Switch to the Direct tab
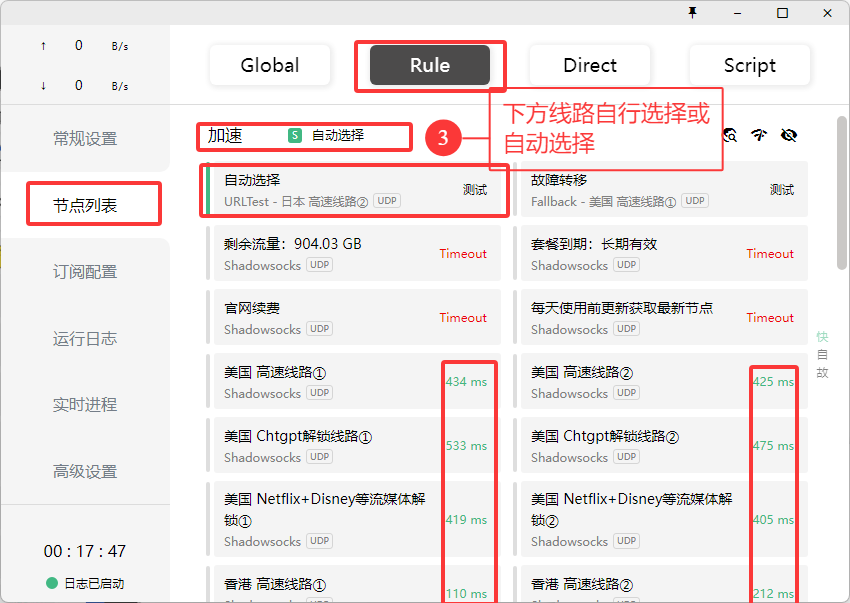This screenshot has width=850, height=603. [x=589, y=65]
